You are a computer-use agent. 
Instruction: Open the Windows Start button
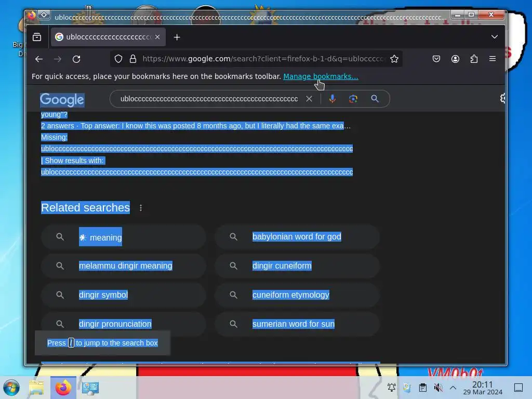click(11, 388)
